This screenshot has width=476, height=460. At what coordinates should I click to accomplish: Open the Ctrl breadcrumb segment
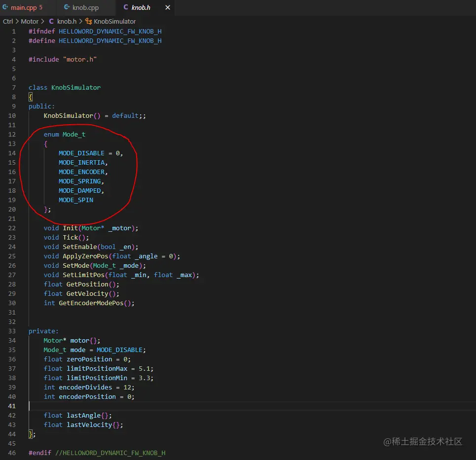coord(8,22)
